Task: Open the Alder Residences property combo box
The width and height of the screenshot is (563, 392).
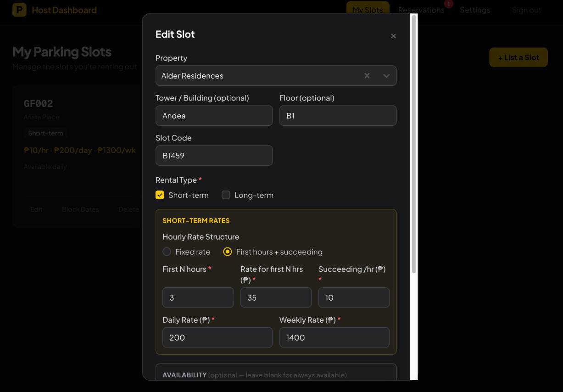Action: coord(257,76)
